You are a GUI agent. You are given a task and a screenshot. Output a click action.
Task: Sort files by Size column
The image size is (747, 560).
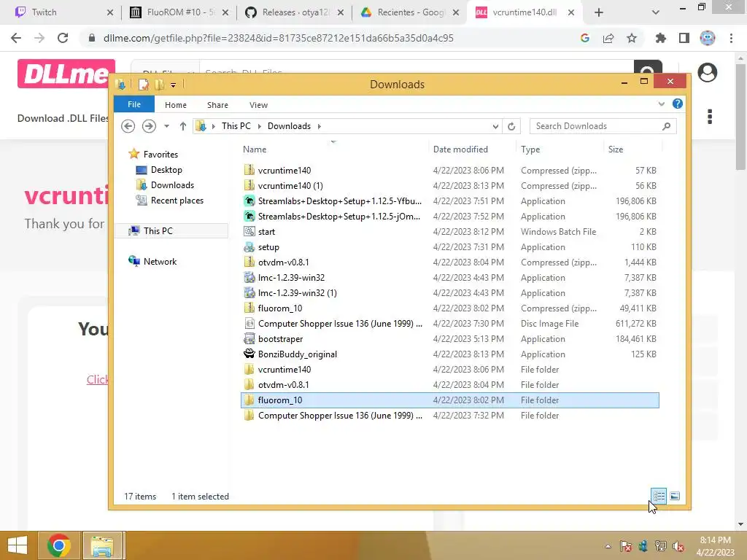coord(615,149)
